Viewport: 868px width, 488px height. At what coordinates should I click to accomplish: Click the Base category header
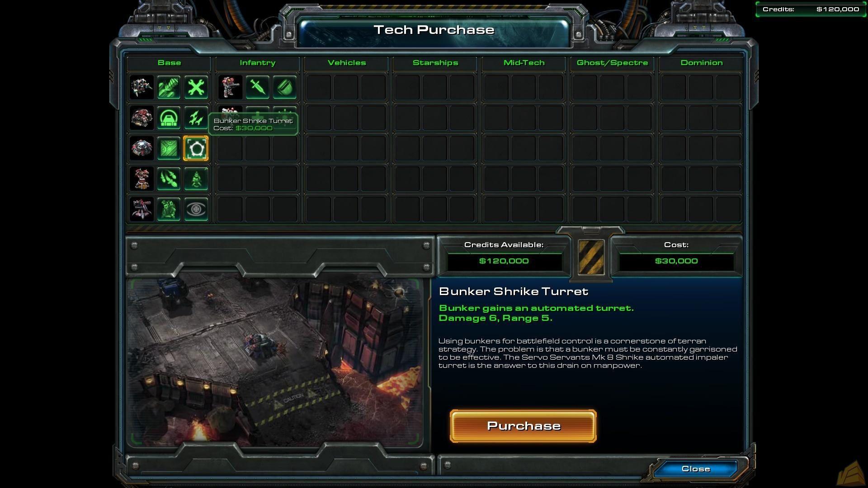(x=169, y=63)
